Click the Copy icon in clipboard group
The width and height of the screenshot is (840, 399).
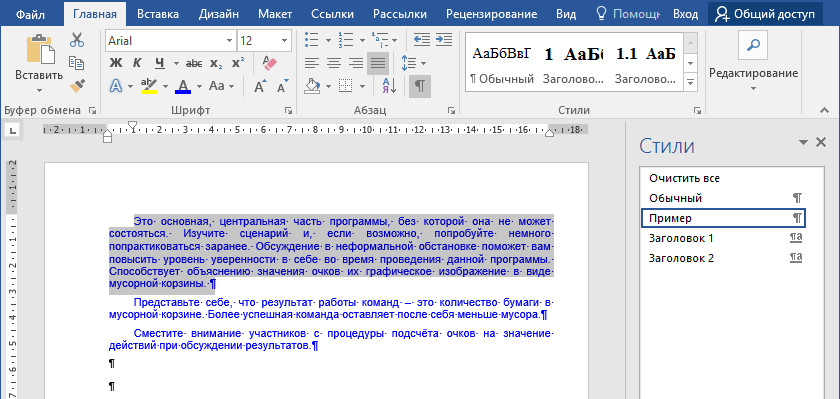point(77,63)
